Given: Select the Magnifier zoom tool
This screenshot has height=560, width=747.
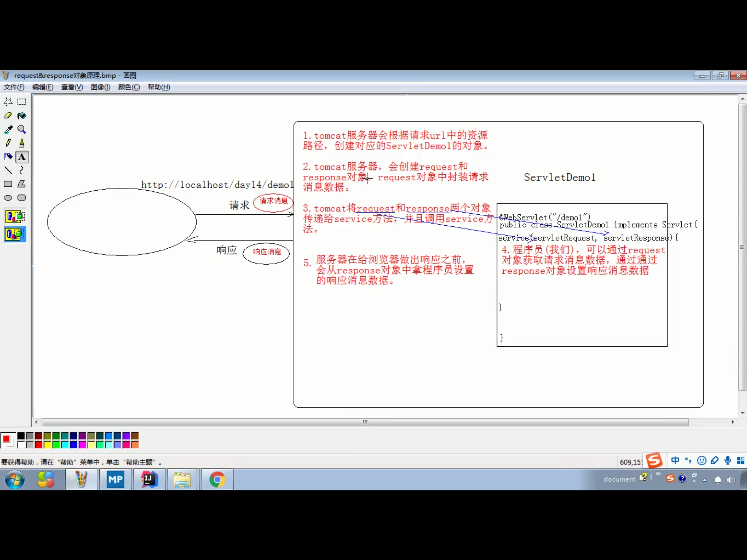Looking at the screenshot, I should click(x=22, y=129).
